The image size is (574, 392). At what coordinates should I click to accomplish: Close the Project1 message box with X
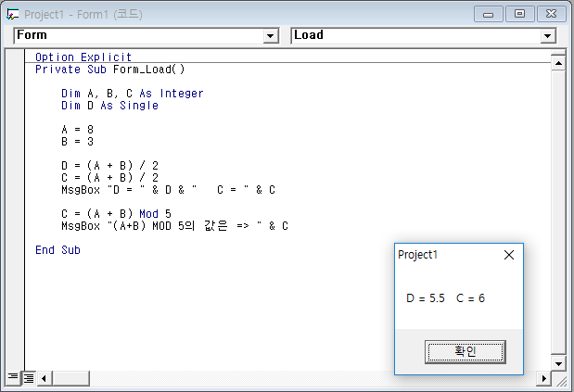509,255
